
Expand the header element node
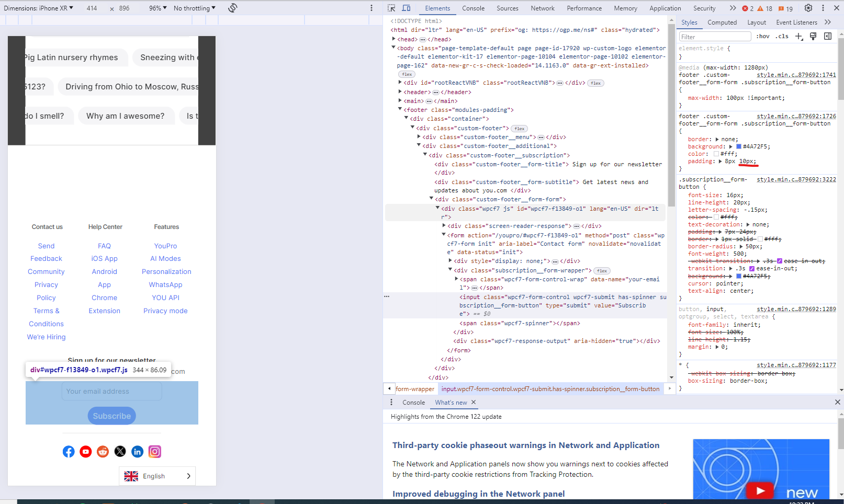coord(400,92)
